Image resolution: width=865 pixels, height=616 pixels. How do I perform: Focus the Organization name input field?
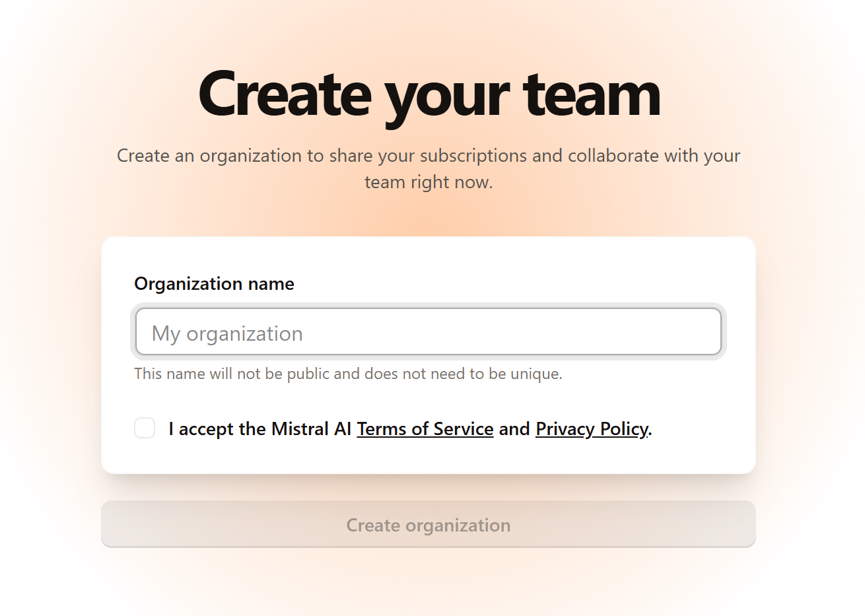(x=428, y=331)
